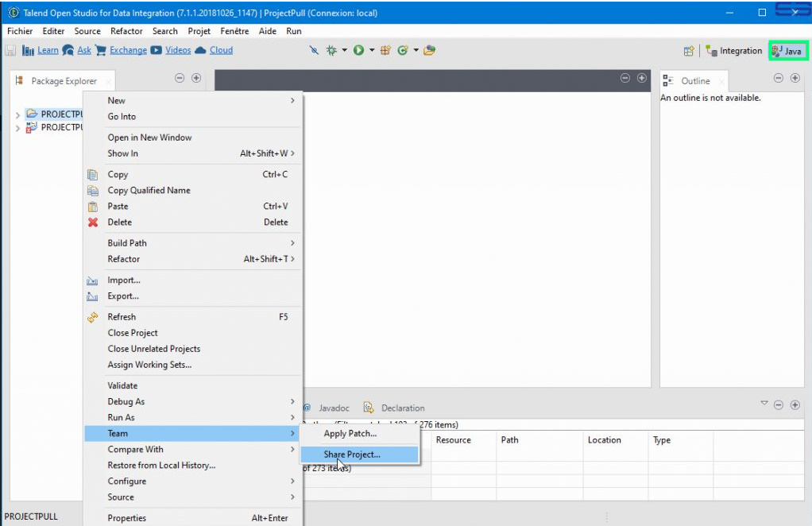Expand the second PROJECTPULL tree node
The width and height of the screenshot is (812, 526).
[17, 128]
